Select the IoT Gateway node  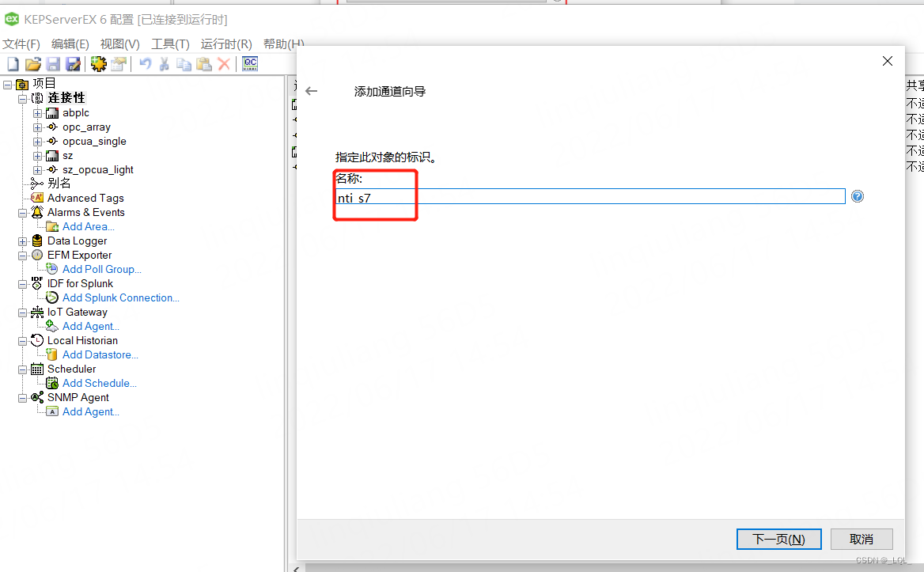pos(78,313)
